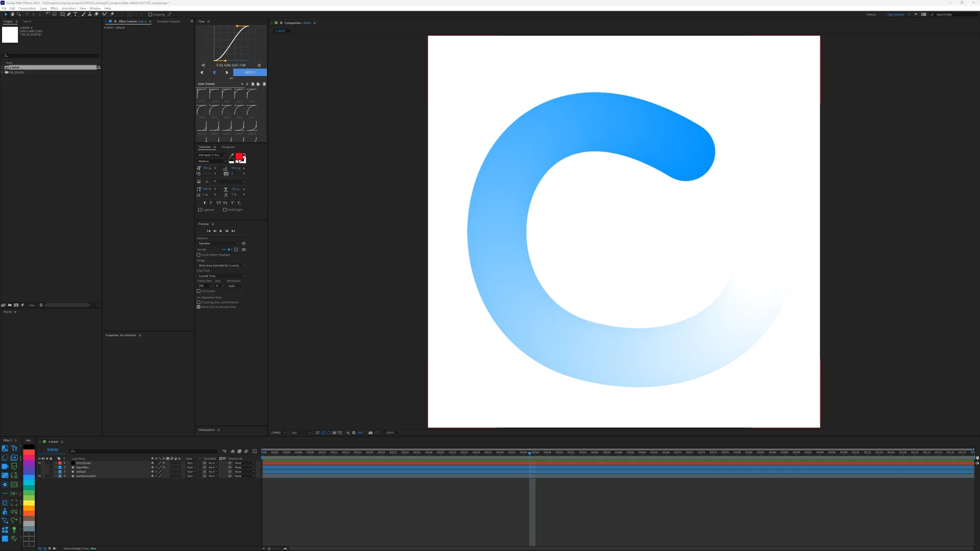
Task: Select the Puppet Pin tool
Action: (x=112, y=14)
